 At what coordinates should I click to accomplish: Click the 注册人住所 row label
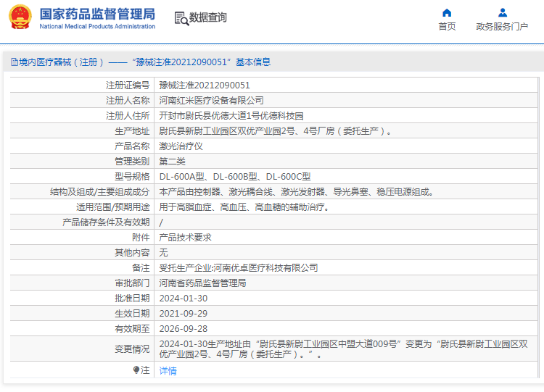tap(128, 116)
